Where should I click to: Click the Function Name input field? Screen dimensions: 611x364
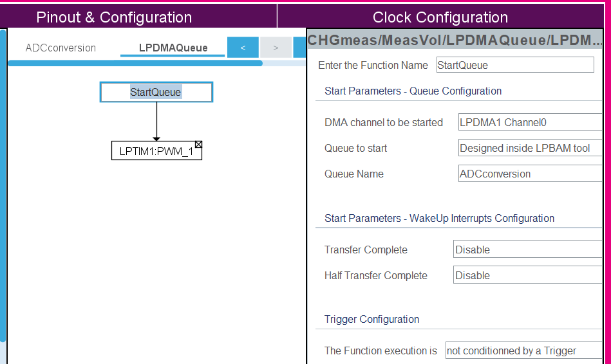pyautogui.click(x=515, y=65)
